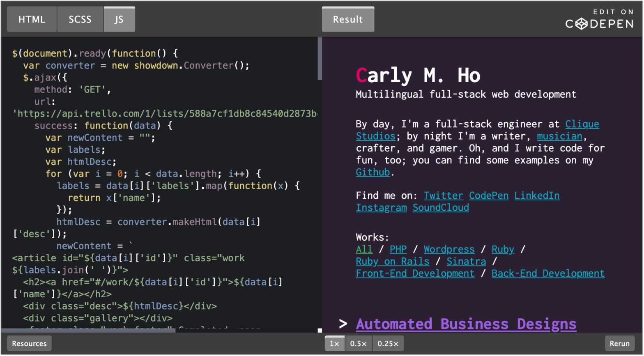The width and height of the screenshot is (644, 356).
Task: Filter works by PHP
Action: click(x=398, y=249)
